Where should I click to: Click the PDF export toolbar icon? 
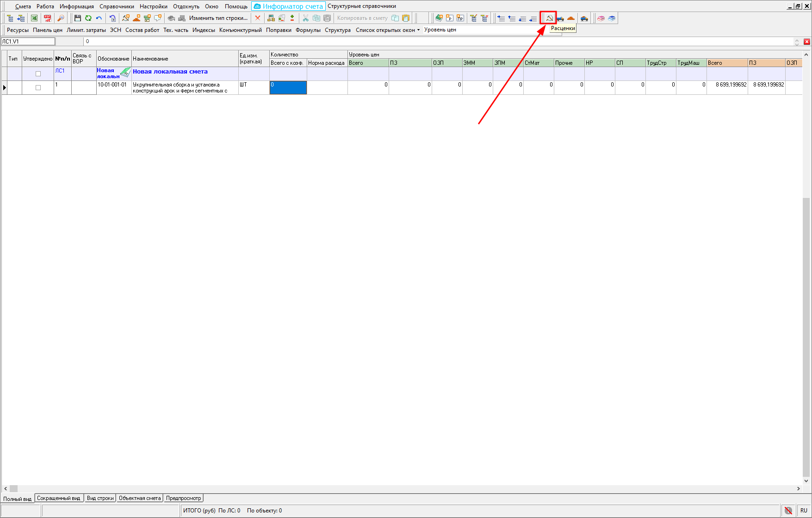pos(48,18)
